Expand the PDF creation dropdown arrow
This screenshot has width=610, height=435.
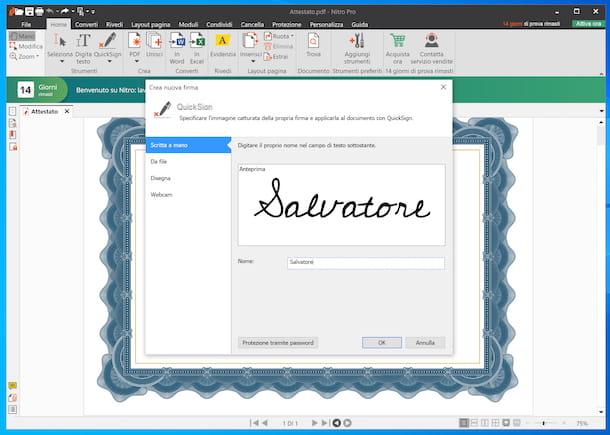point(137,61)
